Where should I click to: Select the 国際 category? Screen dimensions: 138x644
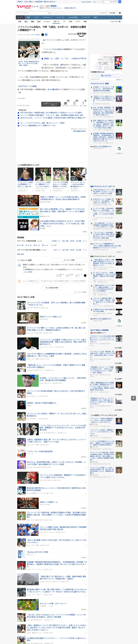(32, 21)
